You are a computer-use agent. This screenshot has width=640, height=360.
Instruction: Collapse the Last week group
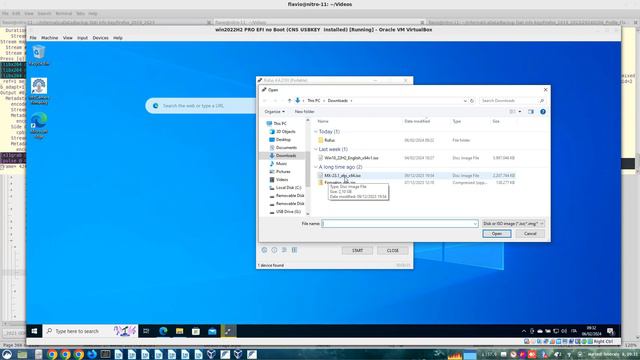pyautogui.click(x=316, y=149)
